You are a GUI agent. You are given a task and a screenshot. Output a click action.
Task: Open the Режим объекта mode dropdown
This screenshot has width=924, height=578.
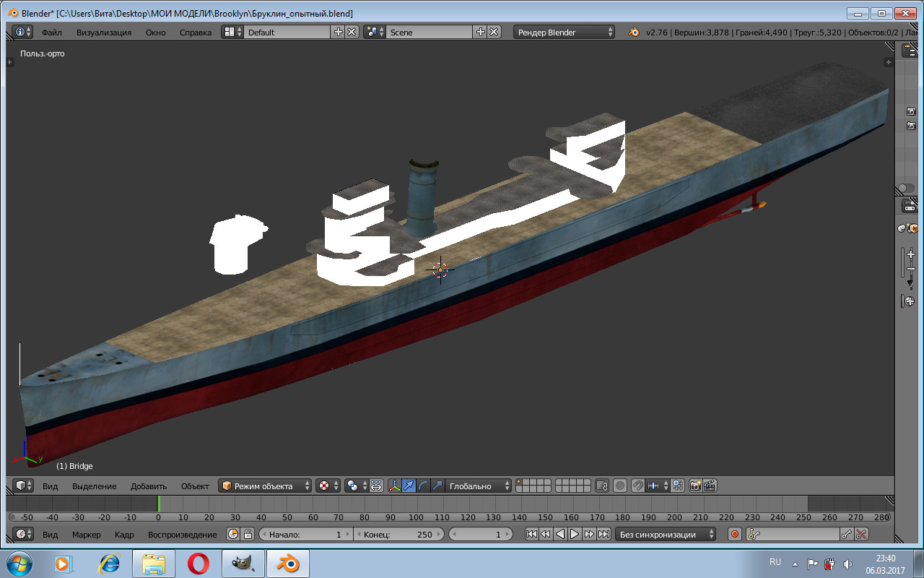[x=266, y=486]
